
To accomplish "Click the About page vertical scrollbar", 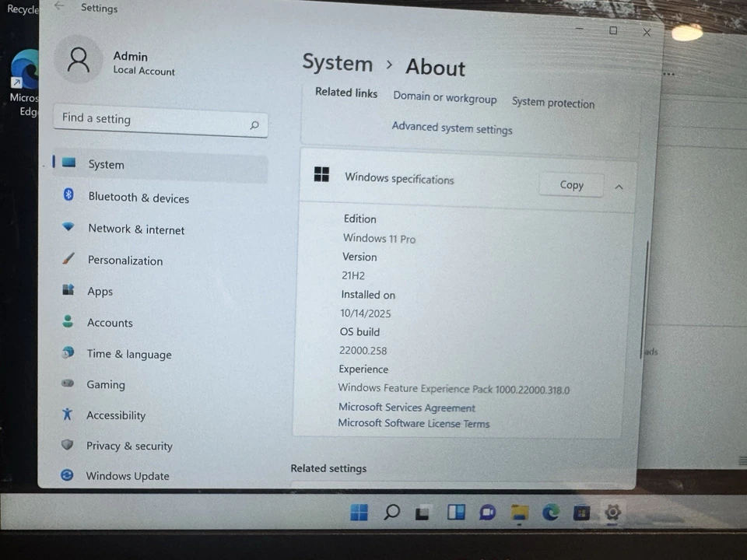I will pos(644,299).
